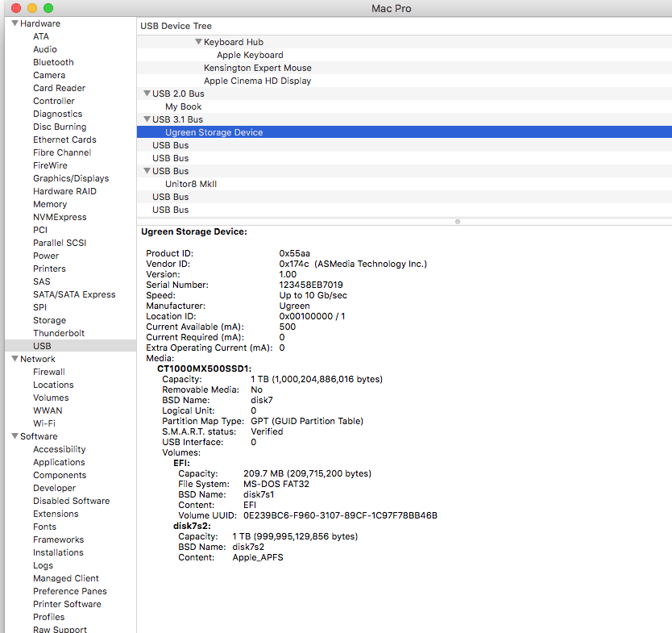Image resolution: width=672 pixels, height=633 pixels.
Task: Select Managed Client entry
Action: click(66, 578)
